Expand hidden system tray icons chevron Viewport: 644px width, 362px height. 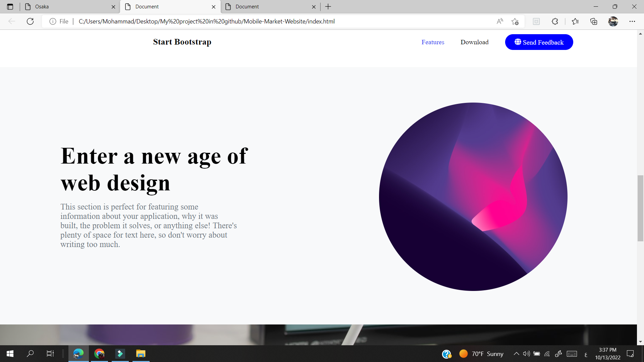pos(517,354)
